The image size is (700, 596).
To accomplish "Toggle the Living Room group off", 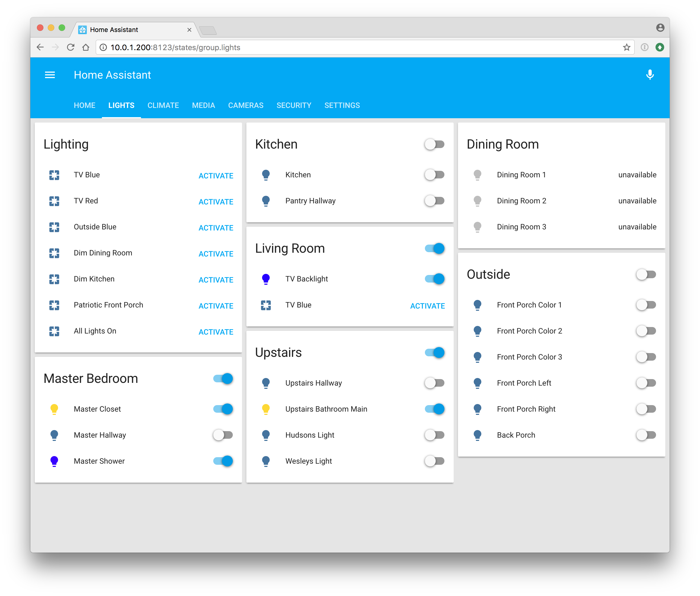I will (434, 249).
